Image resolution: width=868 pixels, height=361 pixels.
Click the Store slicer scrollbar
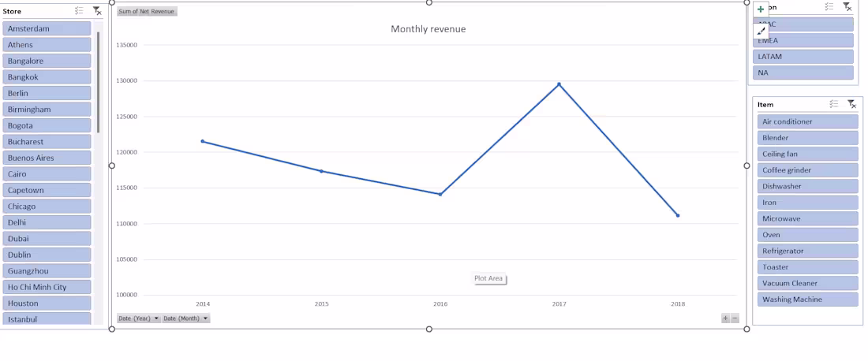(x=99, y=83)
